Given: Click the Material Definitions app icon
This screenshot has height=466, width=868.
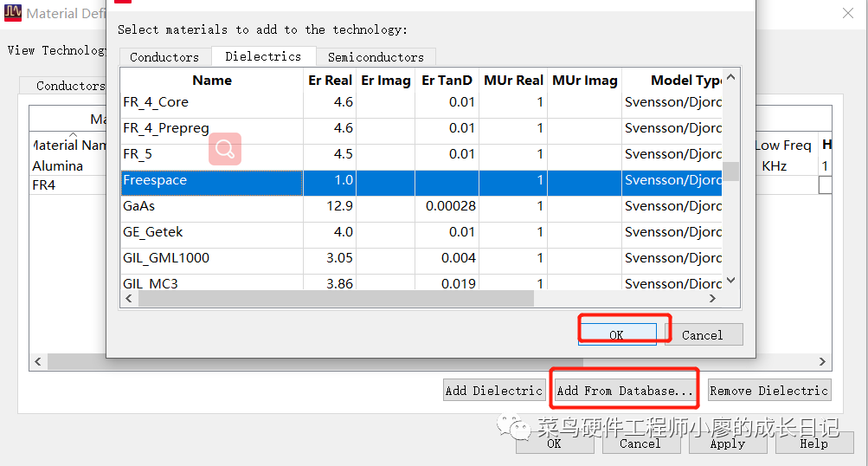Looking at the screenshot, I should pos(13,13).
